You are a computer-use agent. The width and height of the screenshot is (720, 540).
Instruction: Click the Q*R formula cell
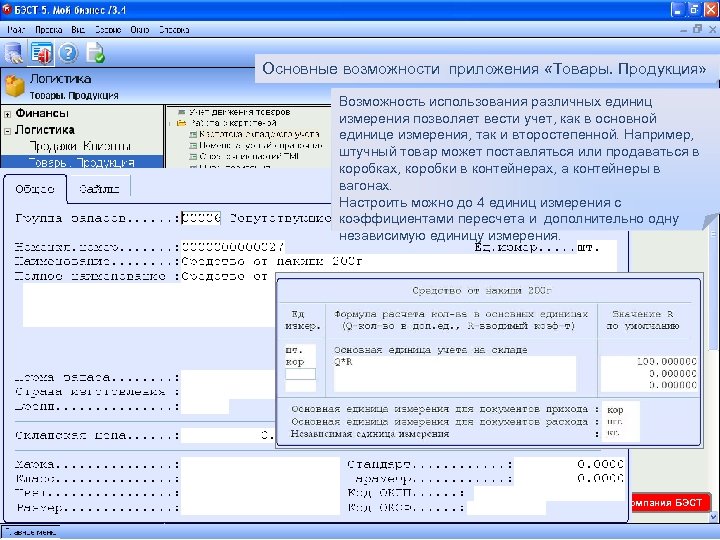coord(455,362)
